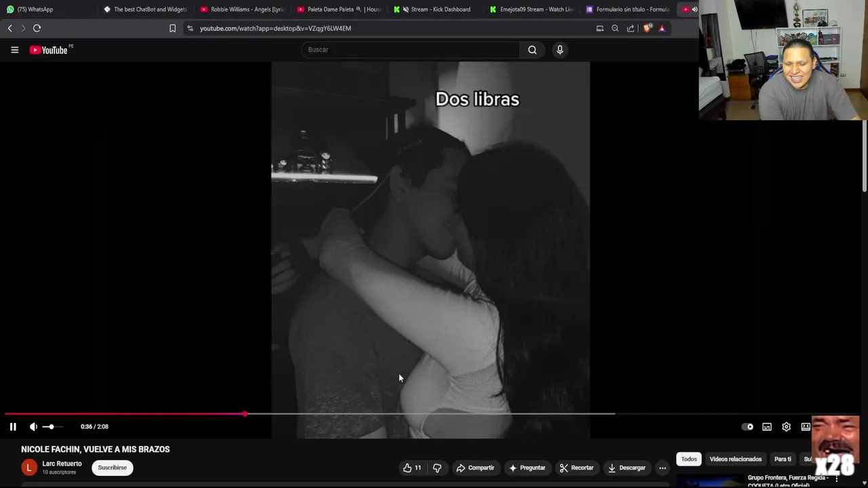Go back in browser history
Viewport: 868px width, 488px height.
(9, 28)
